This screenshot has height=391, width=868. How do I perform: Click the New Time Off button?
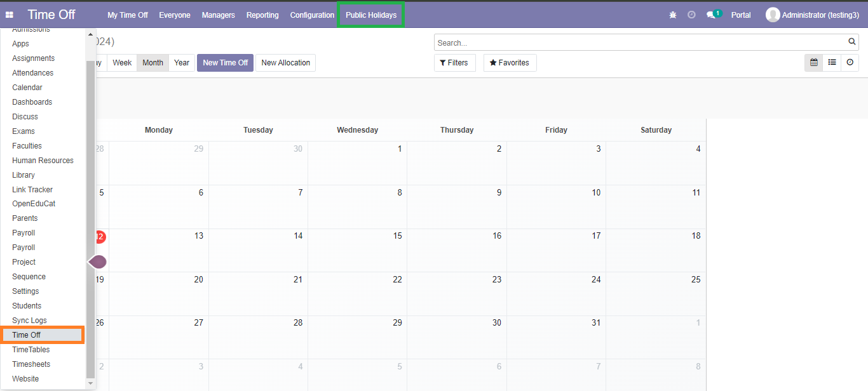point(226,63)
